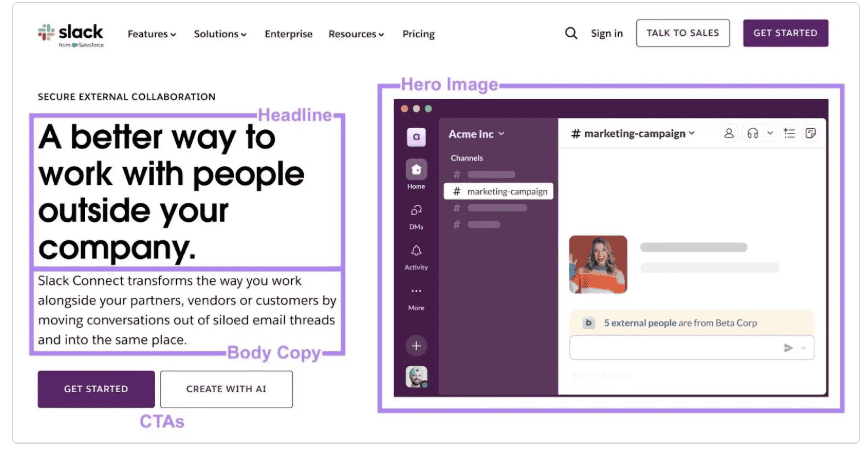
Task: Open the canvas note icon
Action: [810, 133]
